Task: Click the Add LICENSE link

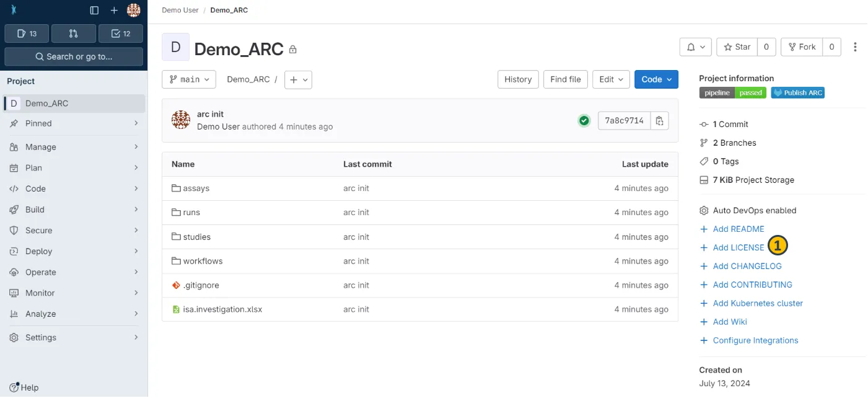Action: tap(738, 247)
